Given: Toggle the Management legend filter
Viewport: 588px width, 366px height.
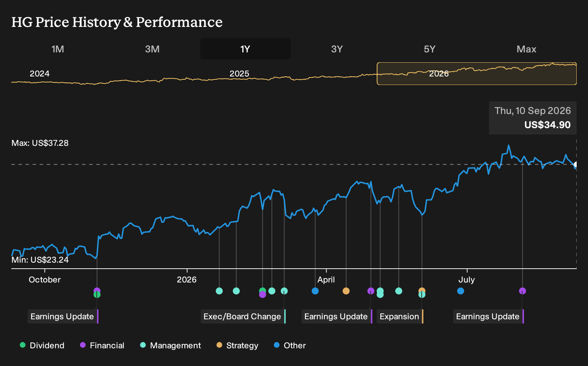Looking at the screenshot, I should 171,345.
